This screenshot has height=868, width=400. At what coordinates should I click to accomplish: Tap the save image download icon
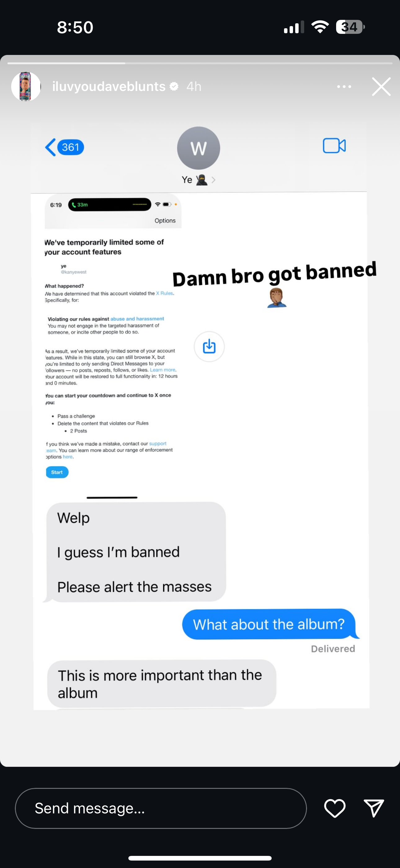[209, 346]
